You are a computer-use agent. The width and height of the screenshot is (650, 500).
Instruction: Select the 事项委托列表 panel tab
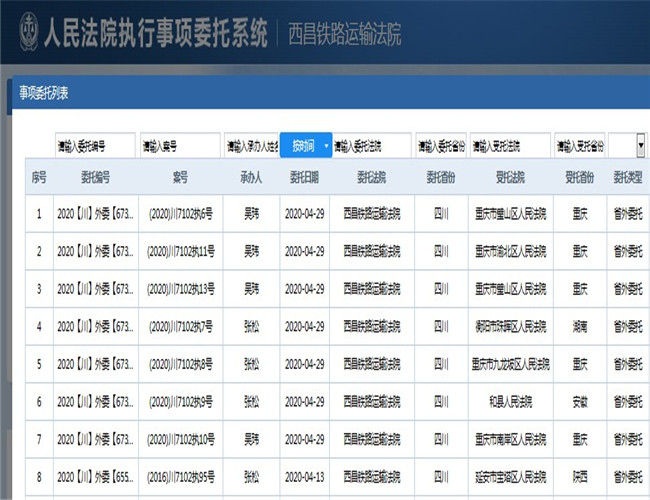tap(44, 94)
